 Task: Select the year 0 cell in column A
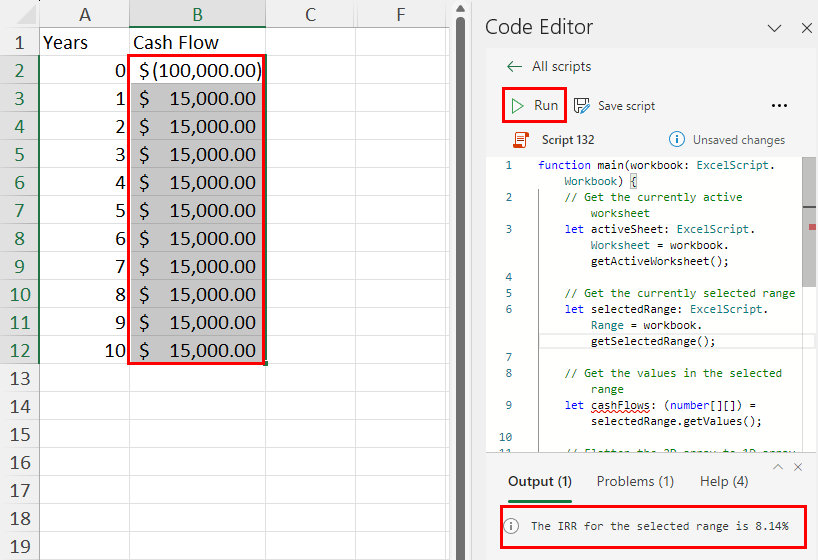point(85,70)
